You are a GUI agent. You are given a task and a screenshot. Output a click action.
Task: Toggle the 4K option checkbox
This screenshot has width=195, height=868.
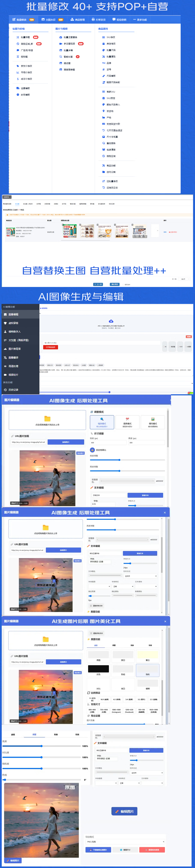[x=164, y=347]
